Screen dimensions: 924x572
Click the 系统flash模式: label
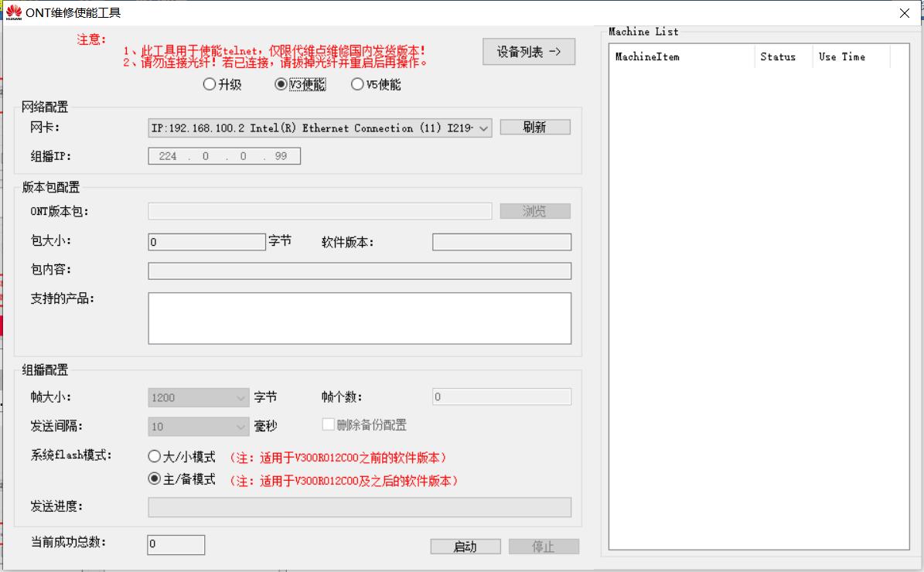(71, 455)
